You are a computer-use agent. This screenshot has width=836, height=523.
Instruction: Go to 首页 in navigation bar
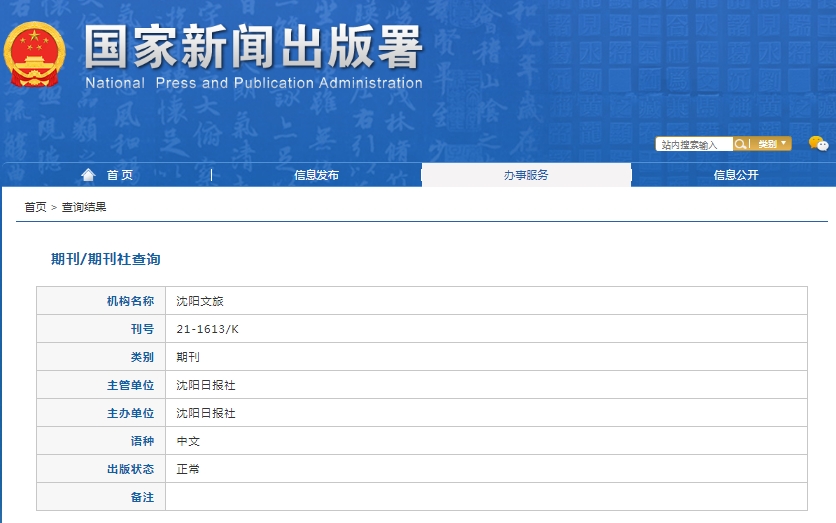119,175
